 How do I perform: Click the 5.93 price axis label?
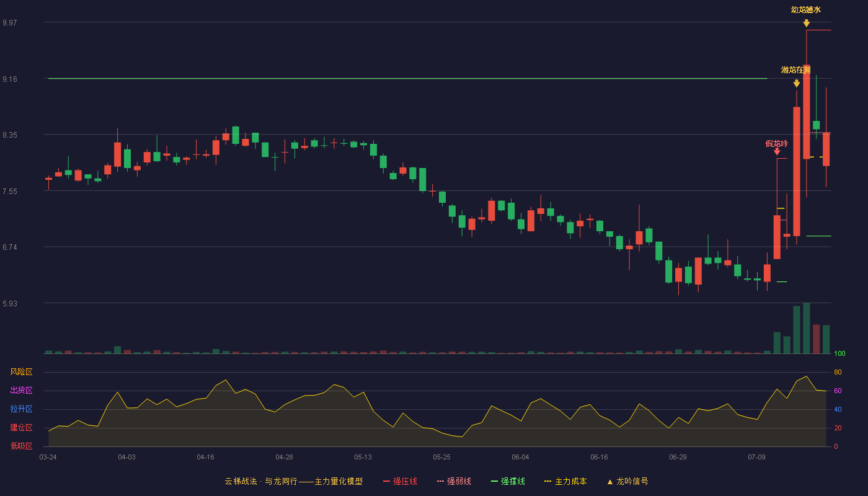[10, 304]
